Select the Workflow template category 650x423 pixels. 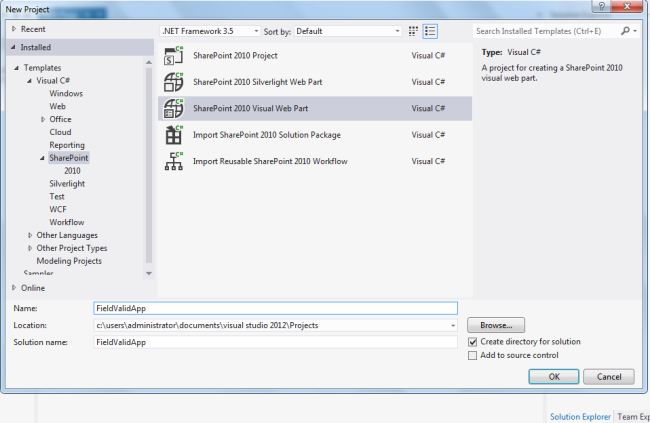(67, 222)
